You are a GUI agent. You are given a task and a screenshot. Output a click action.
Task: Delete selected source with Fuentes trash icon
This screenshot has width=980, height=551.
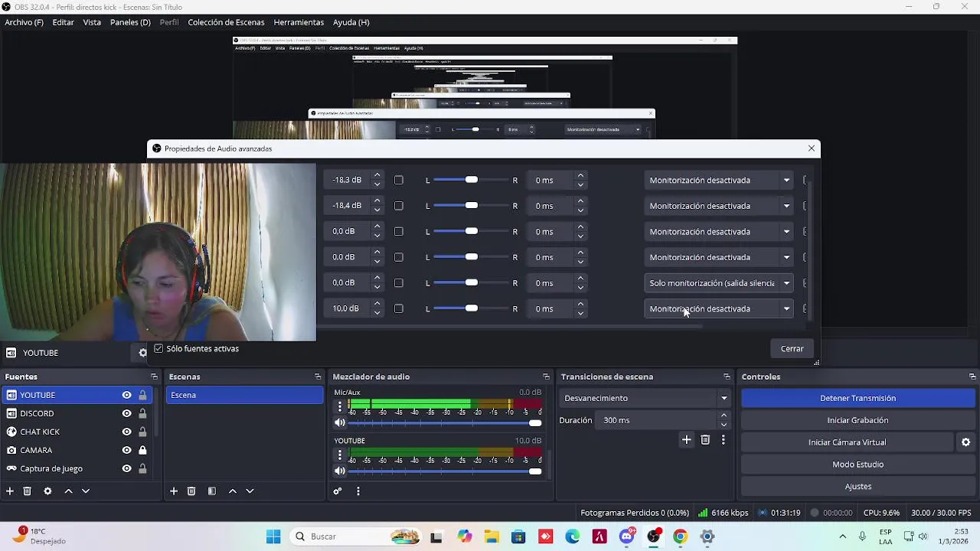click(27, 491)
